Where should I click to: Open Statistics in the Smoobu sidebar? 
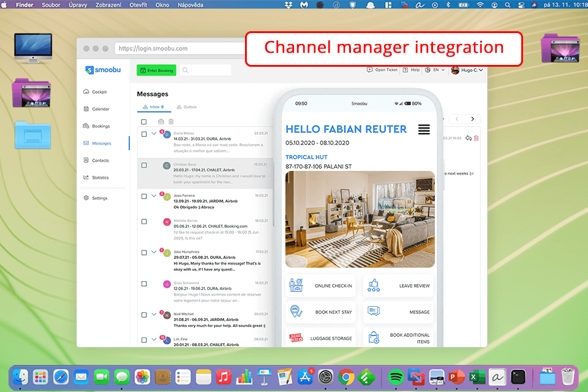(x=96, y=178)
